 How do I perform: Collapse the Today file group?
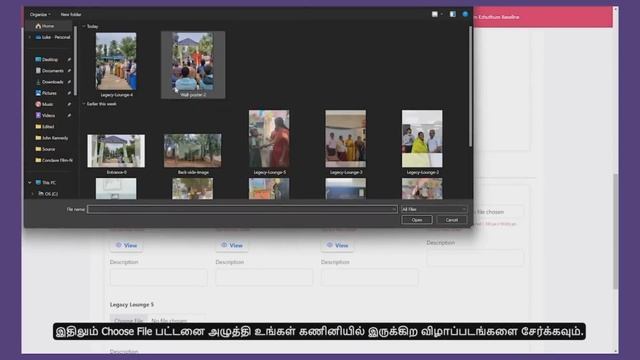point(84,27)
